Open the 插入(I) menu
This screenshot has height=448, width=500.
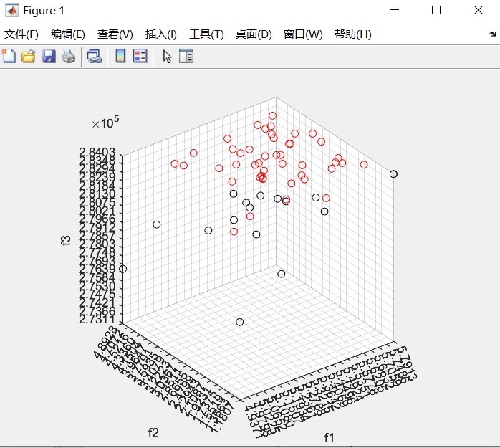[x=160, y=34]
